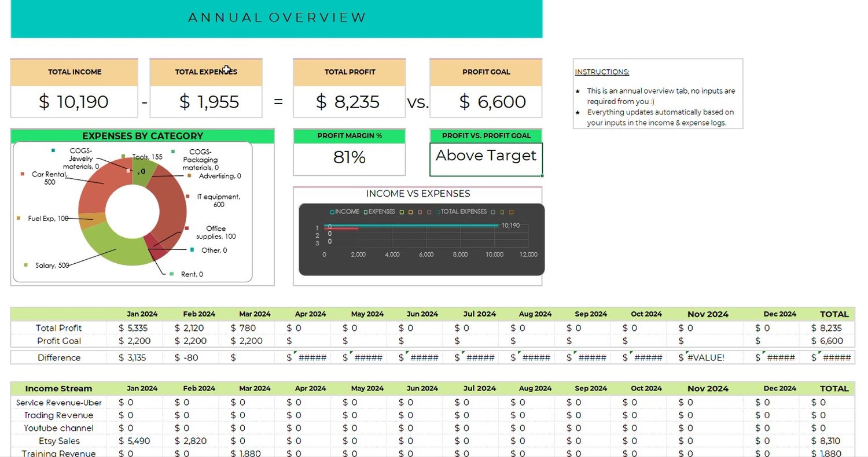Click the TOTAL header in the Income Stream table

click(834, 388)
